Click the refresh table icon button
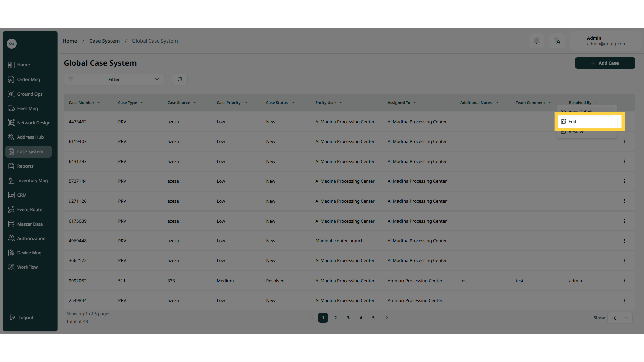The height and width of the screenshot is (362, 644). (180, 79)
